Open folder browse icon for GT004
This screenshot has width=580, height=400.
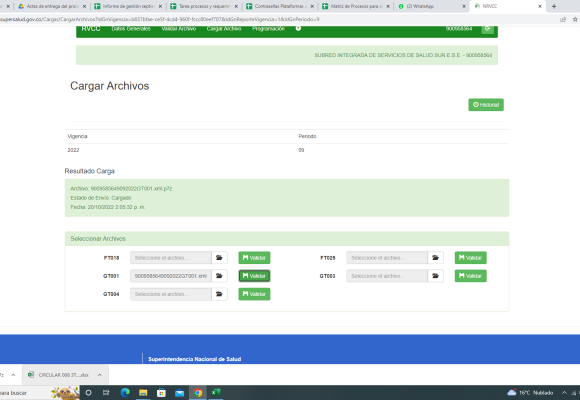[x=219, y=294]
